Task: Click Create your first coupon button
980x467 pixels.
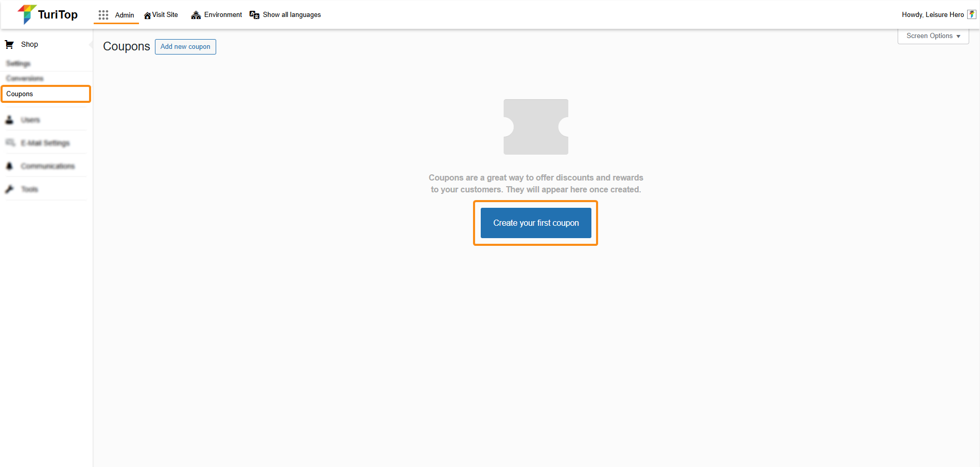Action: click(535, 223)
